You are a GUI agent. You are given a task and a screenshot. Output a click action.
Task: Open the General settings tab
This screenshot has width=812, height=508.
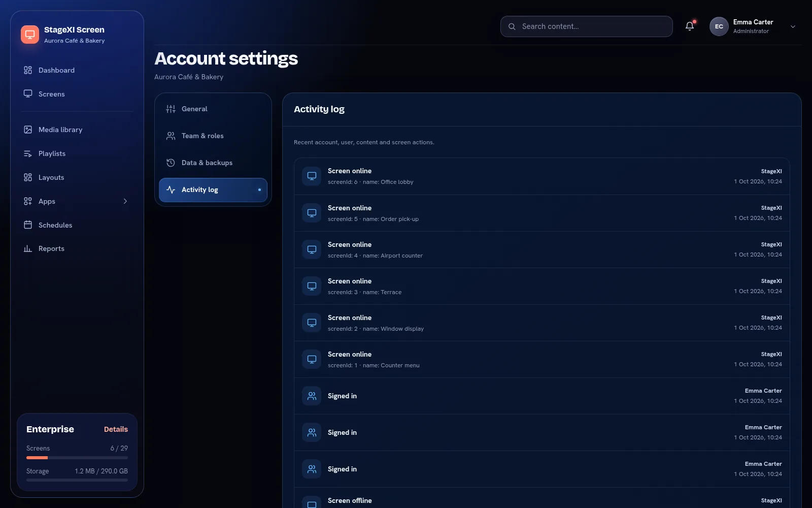pos(213,109)
